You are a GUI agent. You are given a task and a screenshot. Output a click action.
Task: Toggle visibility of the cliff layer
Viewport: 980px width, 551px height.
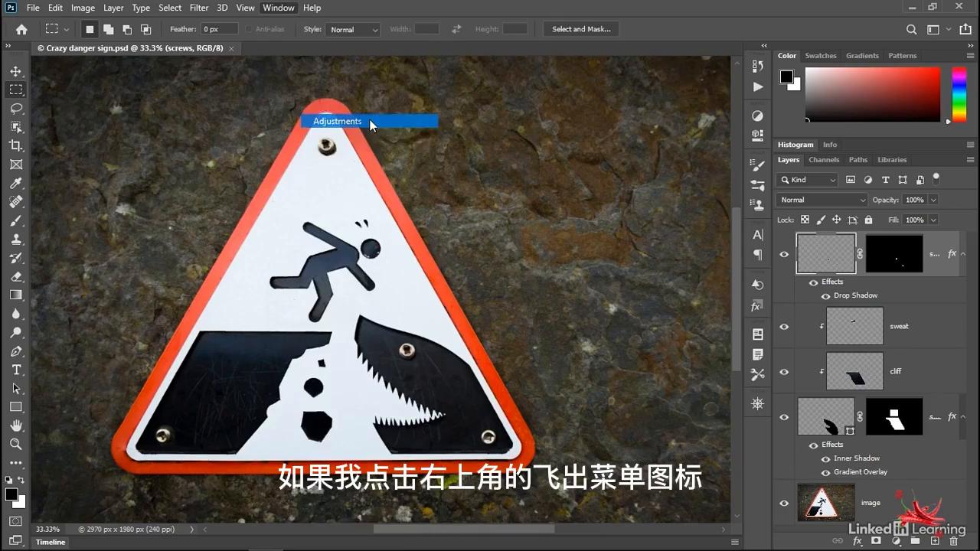pos(783,371)
